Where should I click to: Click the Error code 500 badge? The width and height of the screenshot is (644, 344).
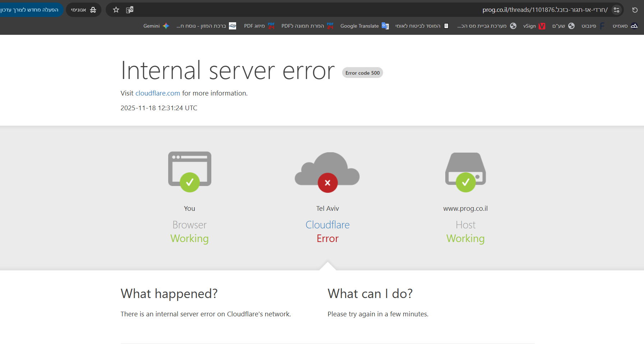[x=363, y=73]
